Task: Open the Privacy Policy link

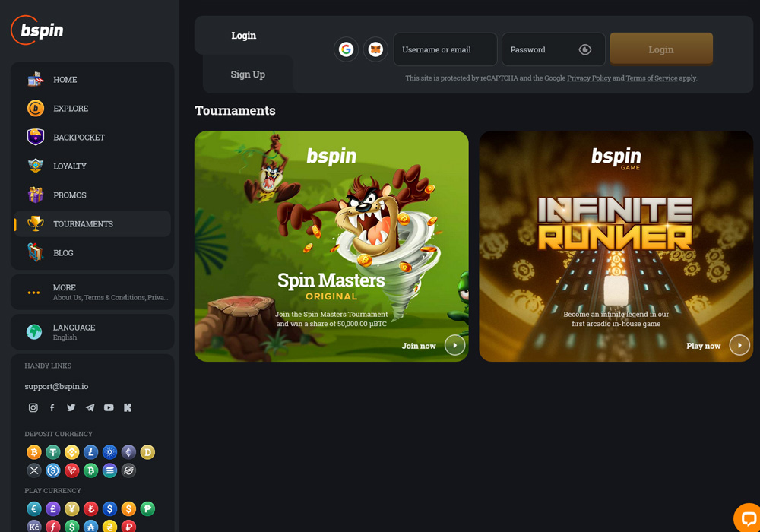Action: click(589, 78)
